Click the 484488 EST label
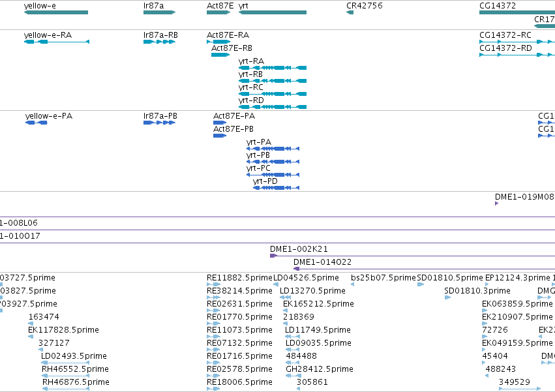 pyautogui.click(x=301, y=356)
